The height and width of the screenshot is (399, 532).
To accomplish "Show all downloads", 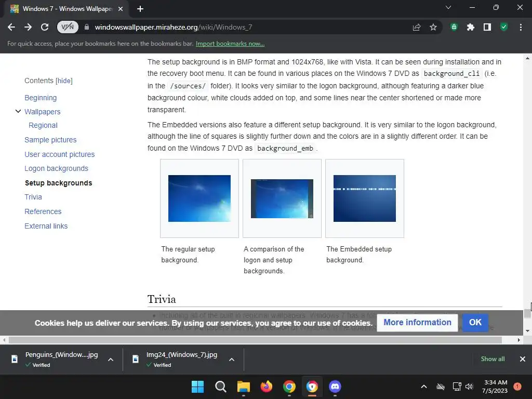I will tap(493, 359).
